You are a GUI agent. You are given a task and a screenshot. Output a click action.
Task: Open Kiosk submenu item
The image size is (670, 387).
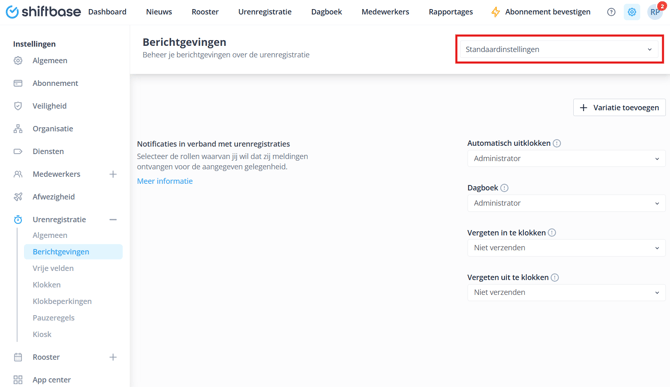[x=42, y=334]
